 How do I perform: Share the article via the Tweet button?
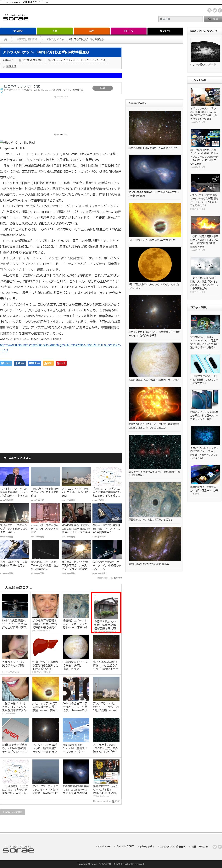click(x=6, y=363)
